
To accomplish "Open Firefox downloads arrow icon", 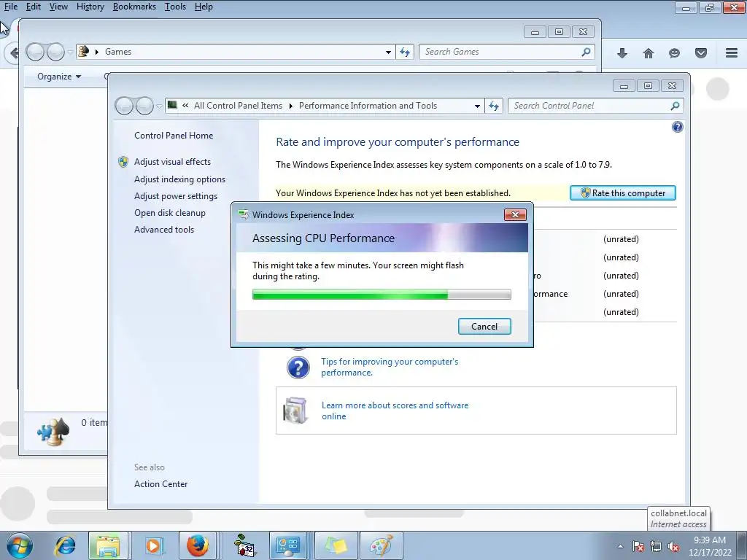I will coord(622,52).
